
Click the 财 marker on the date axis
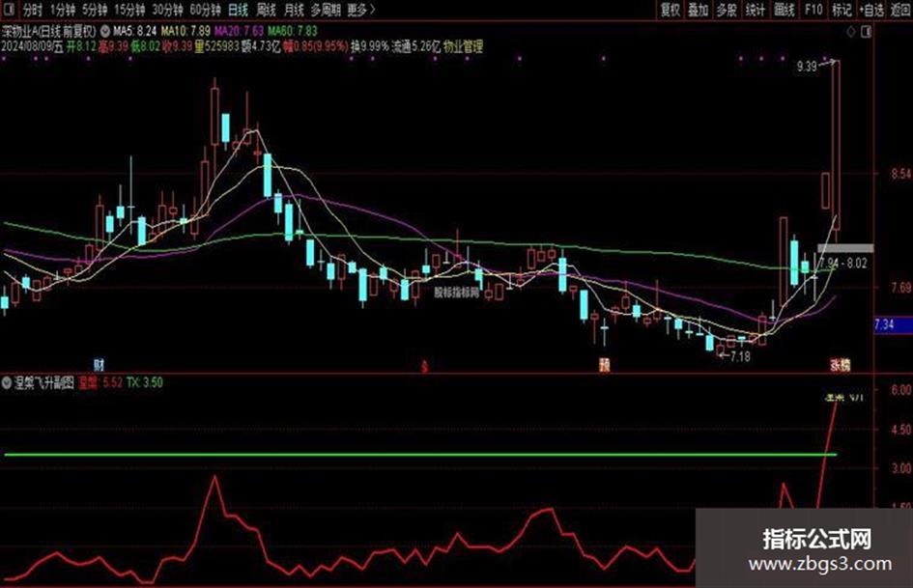pos(99,365)
